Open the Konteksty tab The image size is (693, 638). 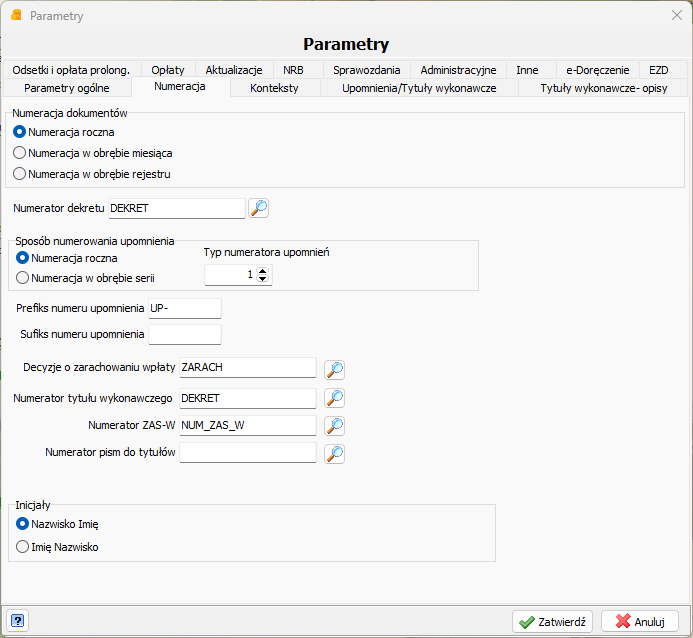tap(274, 88)
